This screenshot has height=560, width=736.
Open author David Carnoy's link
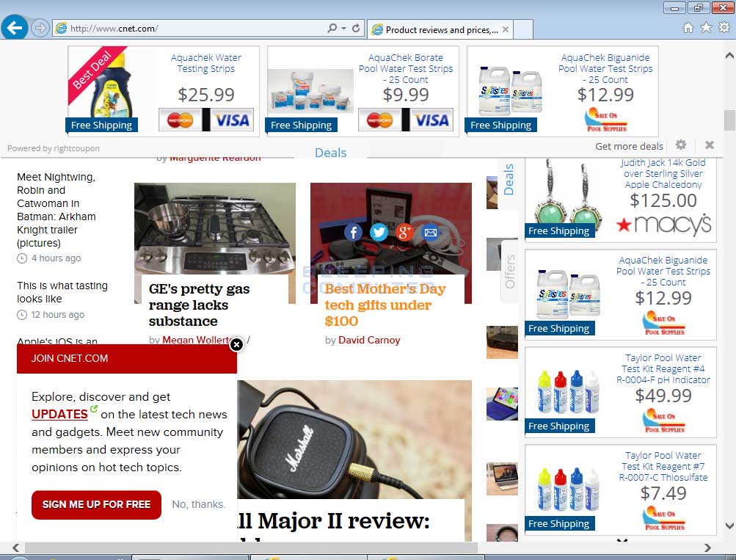pyautogui.click(x=369, y=340)
